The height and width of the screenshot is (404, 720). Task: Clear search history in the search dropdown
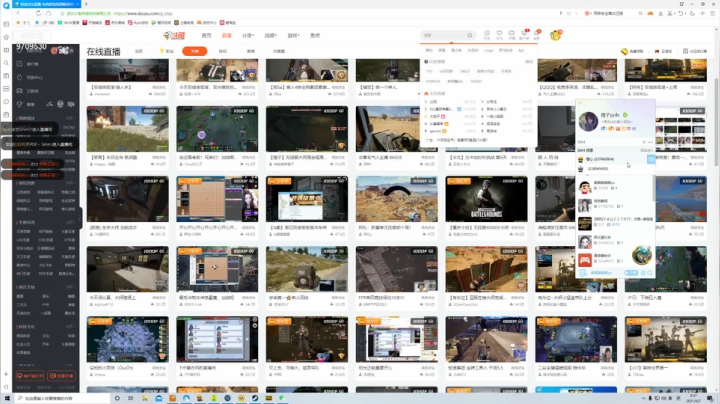[529, 62]
